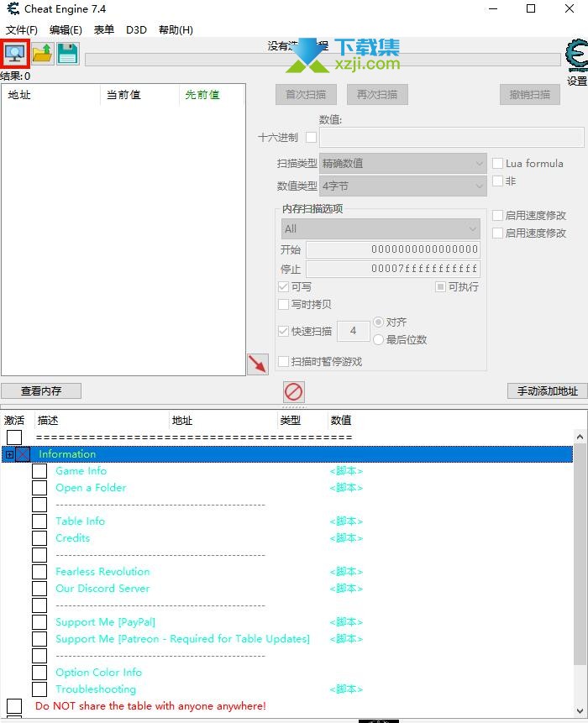Click 手动添加地址 button

pos(548,391)
